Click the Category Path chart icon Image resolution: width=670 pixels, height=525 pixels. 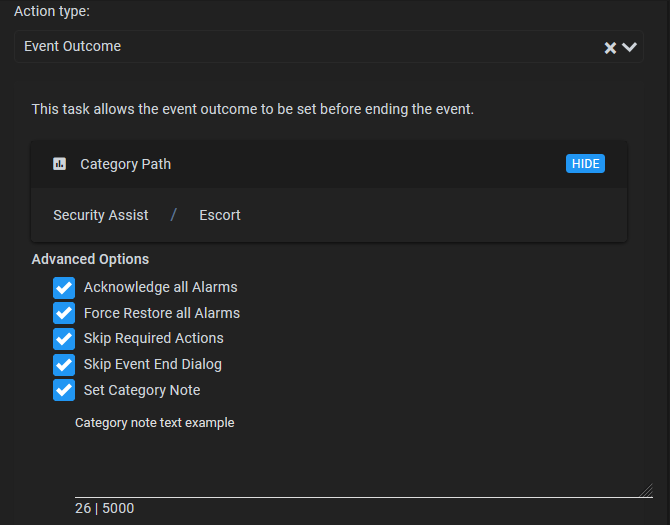(x=59, y=164)
